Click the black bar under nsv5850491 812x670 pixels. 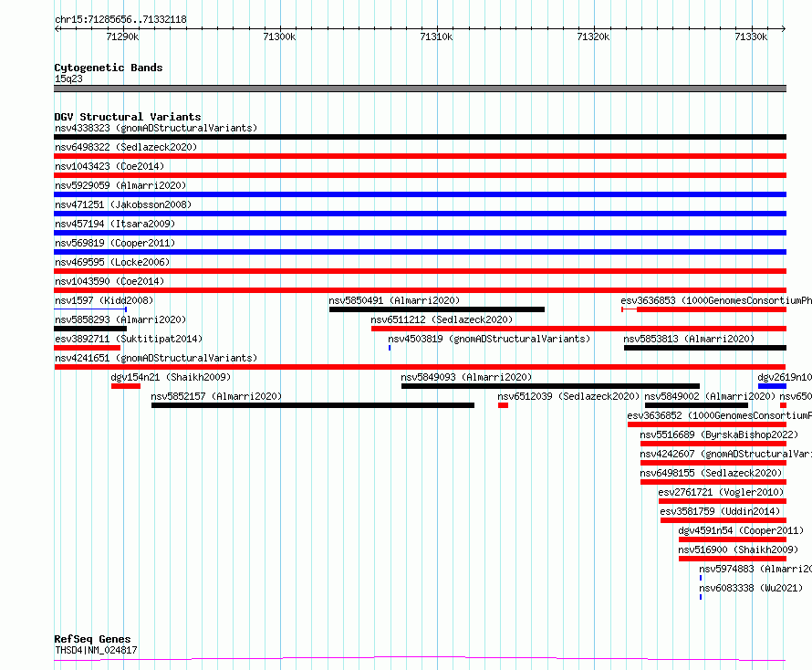coord(436,309)
